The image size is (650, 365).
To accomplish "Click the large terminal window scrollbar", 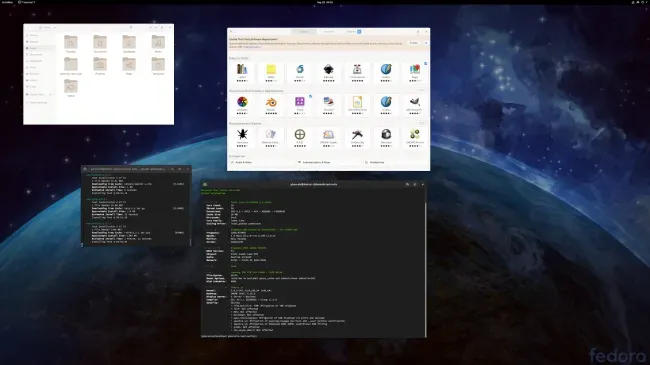I will coord(425,265).
